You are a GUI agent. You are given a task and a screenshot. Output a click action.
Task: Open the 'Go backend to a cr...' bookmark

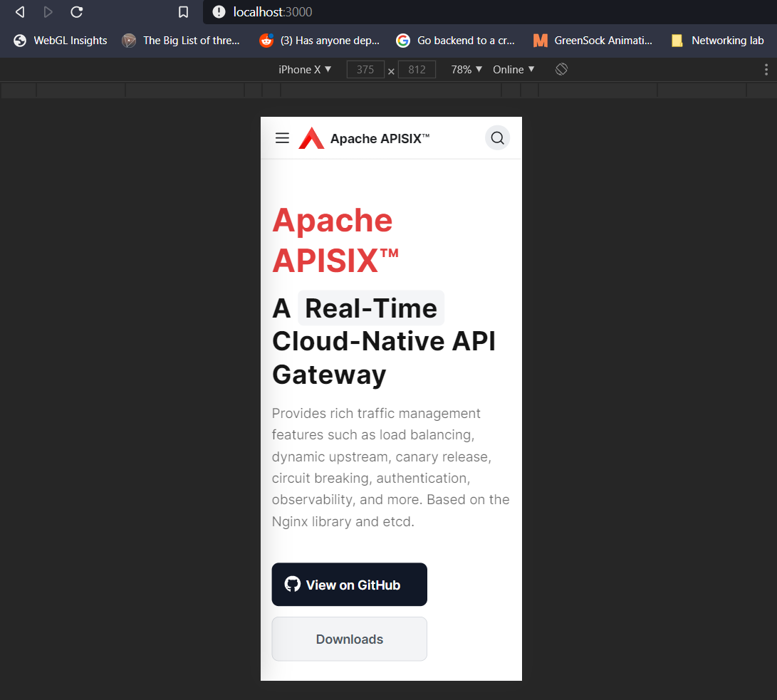point(456,41)
